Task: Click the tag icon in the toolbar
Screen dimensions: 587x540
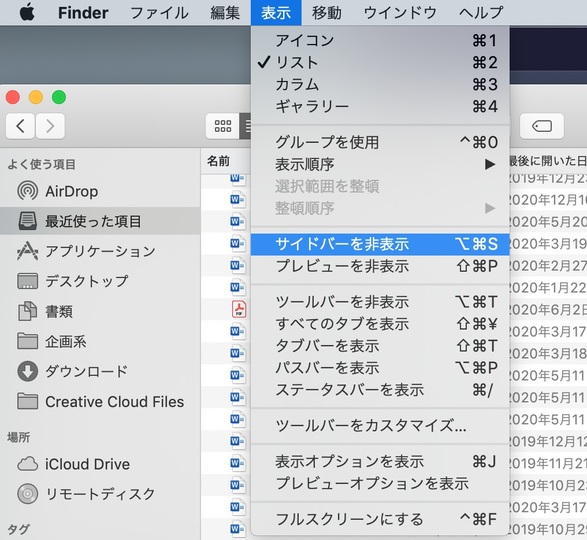Action: 542,126
